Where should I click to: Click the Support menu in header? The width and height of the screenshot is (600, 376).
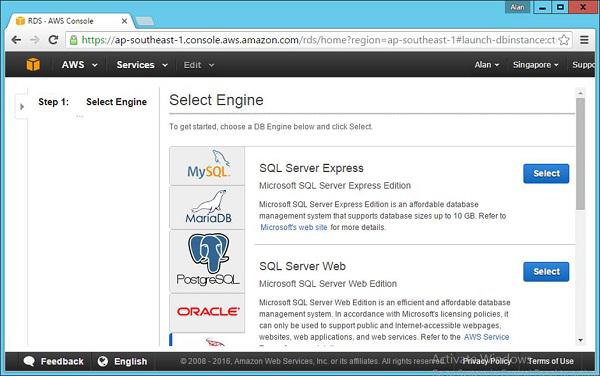[583, 65]
